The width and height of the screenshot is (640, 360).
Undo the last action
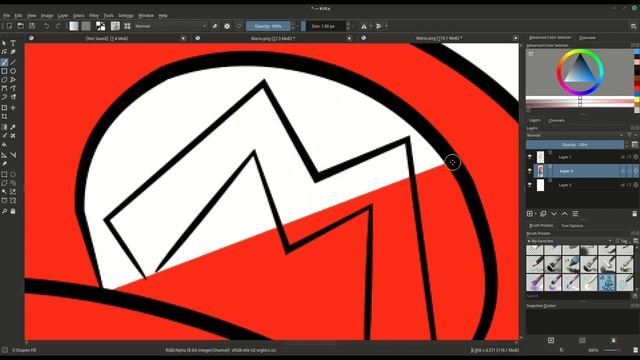coord(47,26)
